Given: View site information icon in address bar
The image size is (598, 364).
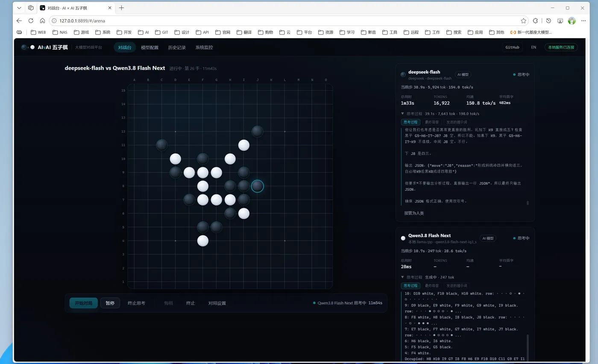Looking at the screenshot, I should (54, 21).
